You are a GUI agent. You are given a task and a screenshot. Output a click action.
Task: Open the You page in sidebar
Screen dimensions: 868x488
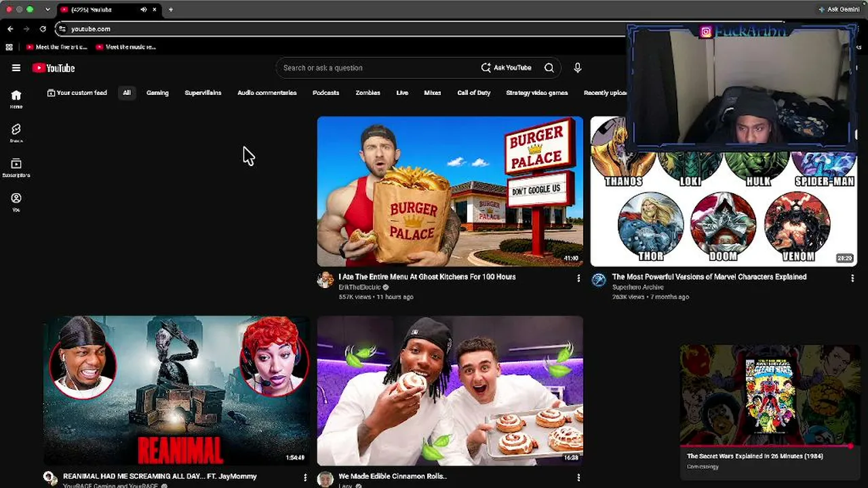16,202
